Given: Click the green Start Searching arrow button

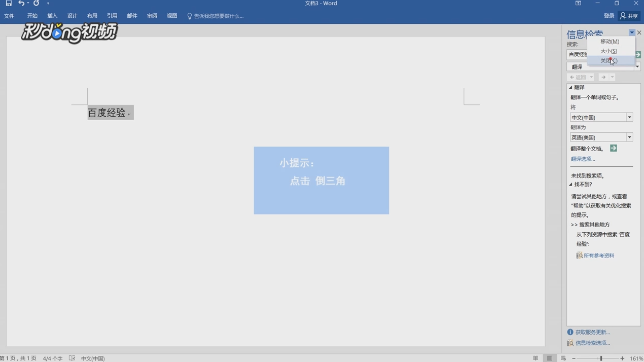Looking at the screenshot, I should (x=638, y=54).
